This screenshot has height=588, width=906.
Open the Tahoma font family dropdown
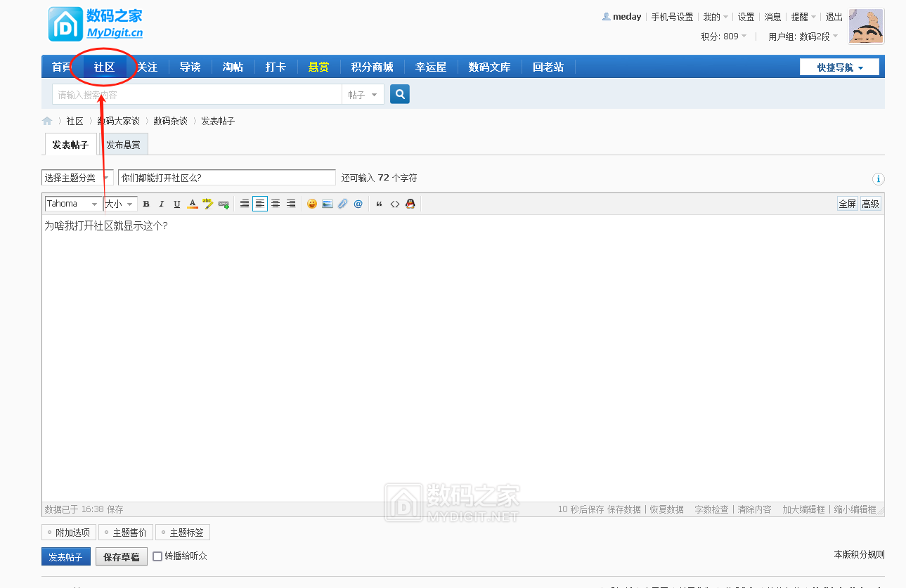73,204
